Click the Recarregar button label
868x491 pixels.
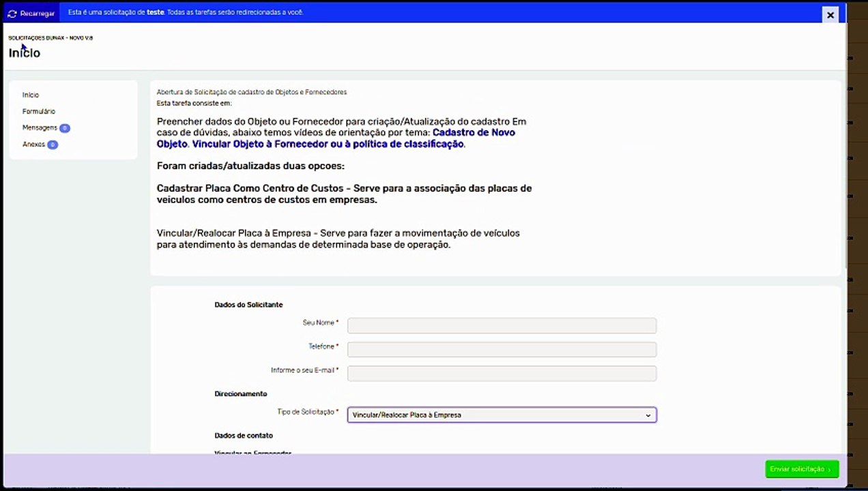[x=38, y=14]
